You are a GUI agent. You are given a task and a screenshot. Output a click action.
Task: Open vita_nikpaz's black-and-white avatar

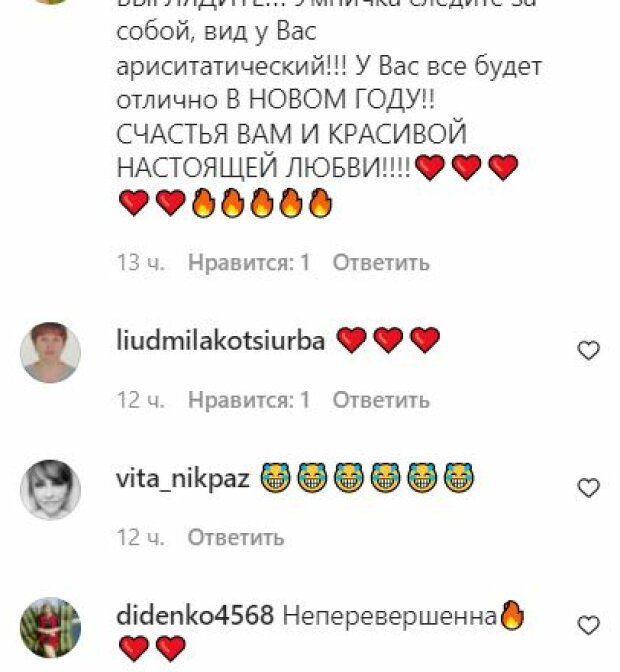(x=51, y=489)
